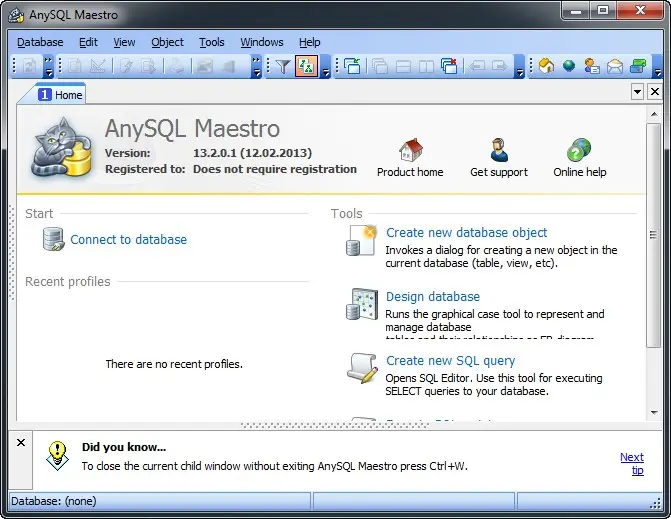Open the tab list dropdown arrow
671x519 pixels.
pos(637,92)
